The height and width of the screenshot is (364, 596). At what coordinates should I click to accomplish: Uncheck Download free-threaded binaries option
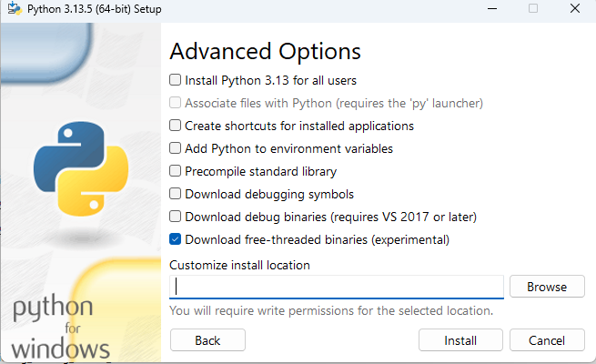point(175,239)
